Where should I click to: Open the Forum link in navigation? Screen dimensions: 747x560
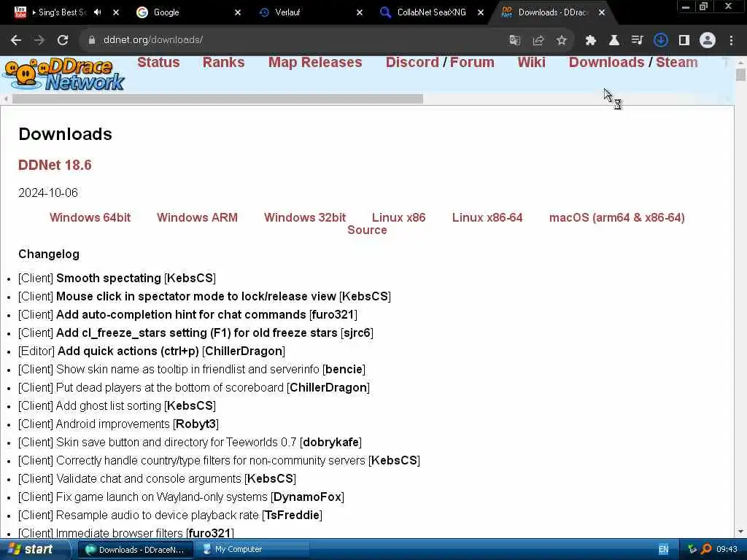pyautogui.click(x=472, y=63)
